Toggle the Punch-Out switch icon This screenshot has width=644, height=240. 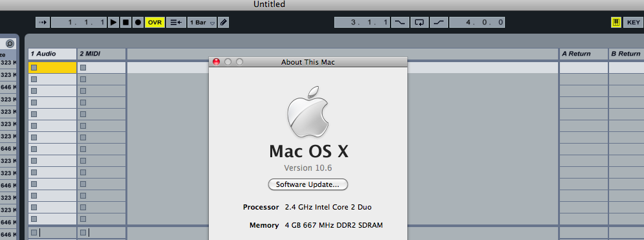click(438, 22)
